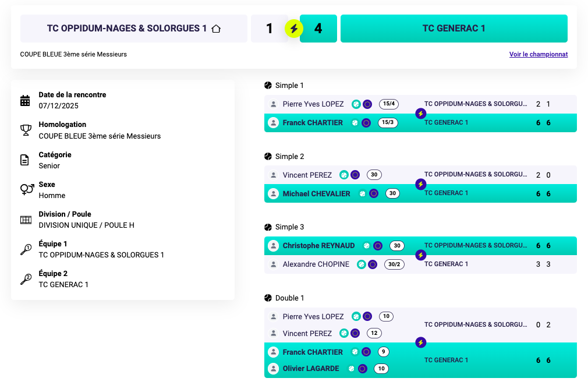Click the purple EU-stars badge beside Michael CHEVALIER

(x=374, y=193)
